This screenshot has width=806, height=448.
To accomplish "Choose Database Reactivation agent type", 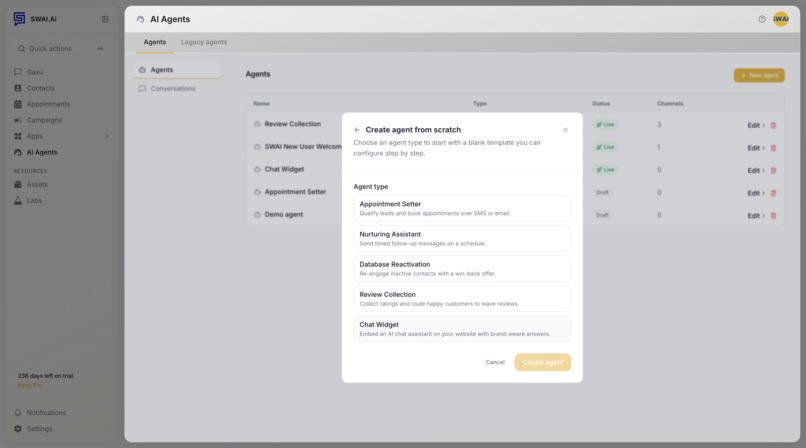I will click(x=462, y=269).
